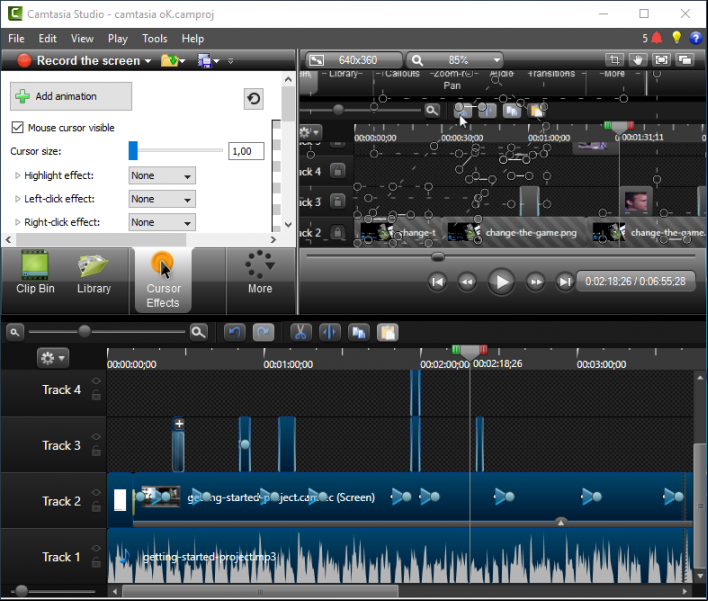The height and width of the screenshot is (601, 708).
Task: Click the Play button in preview
Action: point(501,282)
